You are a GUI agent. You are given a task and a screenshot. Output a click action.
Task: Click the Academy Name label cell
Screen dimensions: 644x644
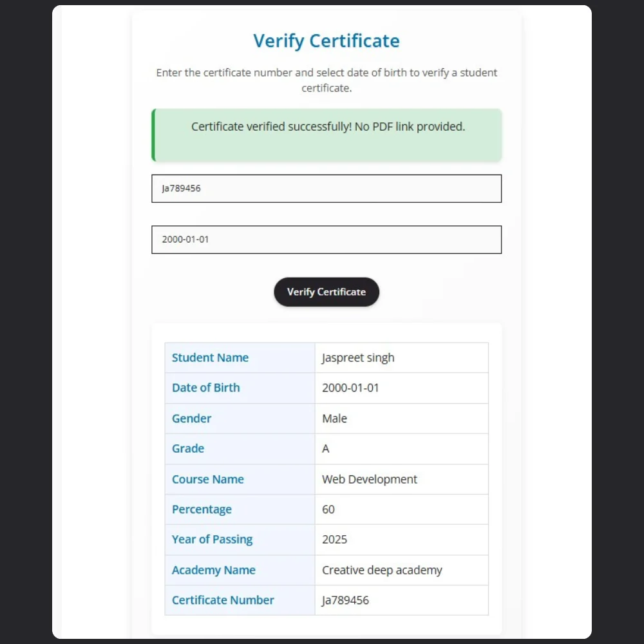tap(240, 570)
